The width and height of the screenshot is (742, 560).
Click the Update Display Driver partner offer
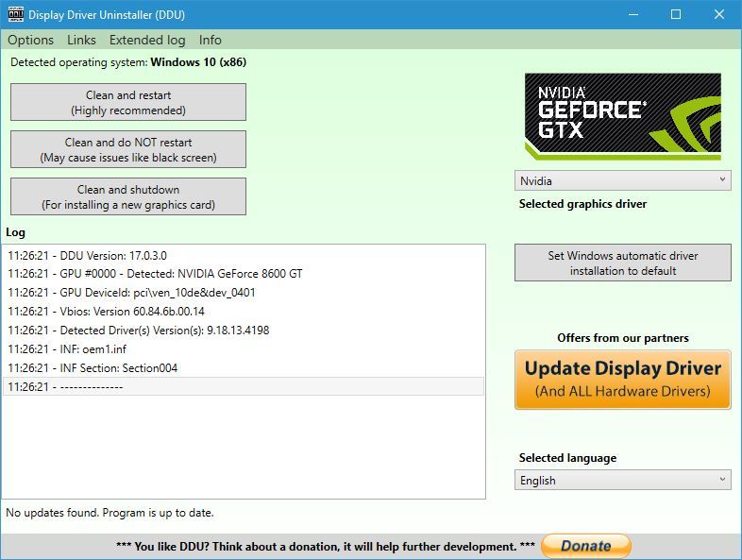point(623,380)
